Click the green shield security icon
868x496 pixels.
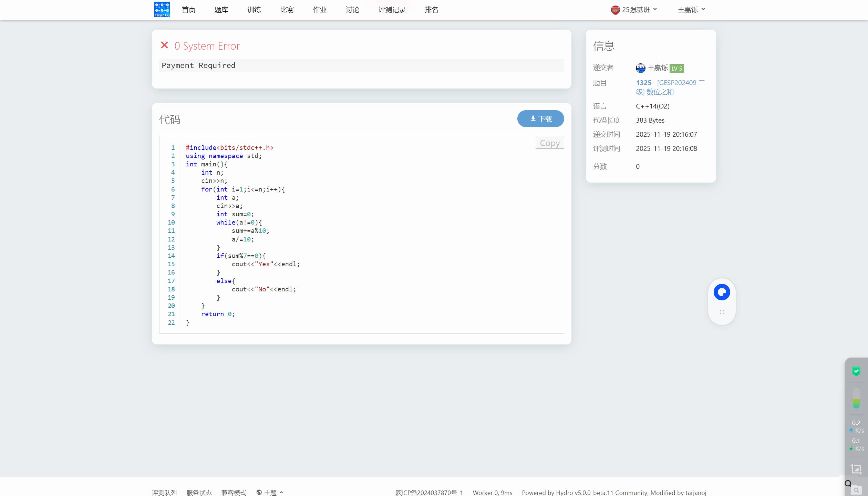[856, 371]
